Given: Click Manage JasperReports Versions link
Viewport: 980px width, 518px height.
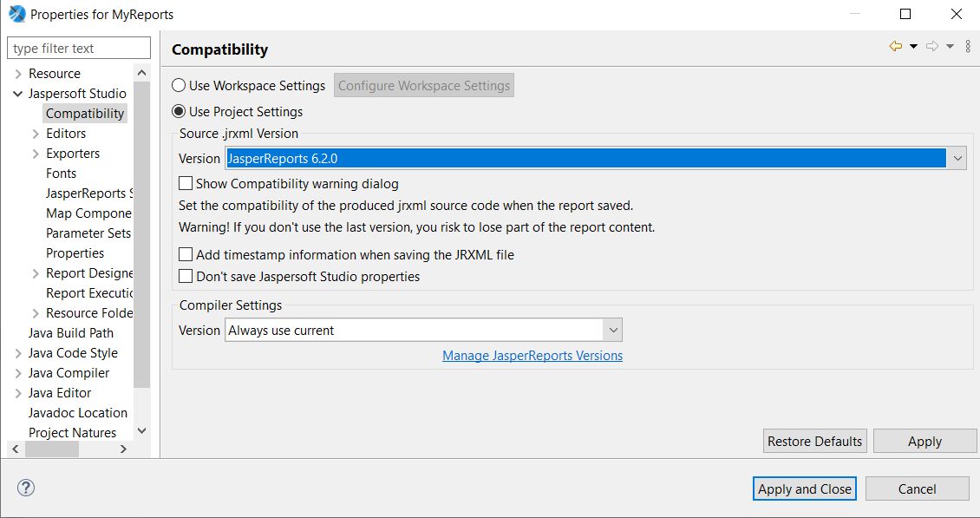Looking at the screenshot, I should pyautogui.click(x=532, y=356).
